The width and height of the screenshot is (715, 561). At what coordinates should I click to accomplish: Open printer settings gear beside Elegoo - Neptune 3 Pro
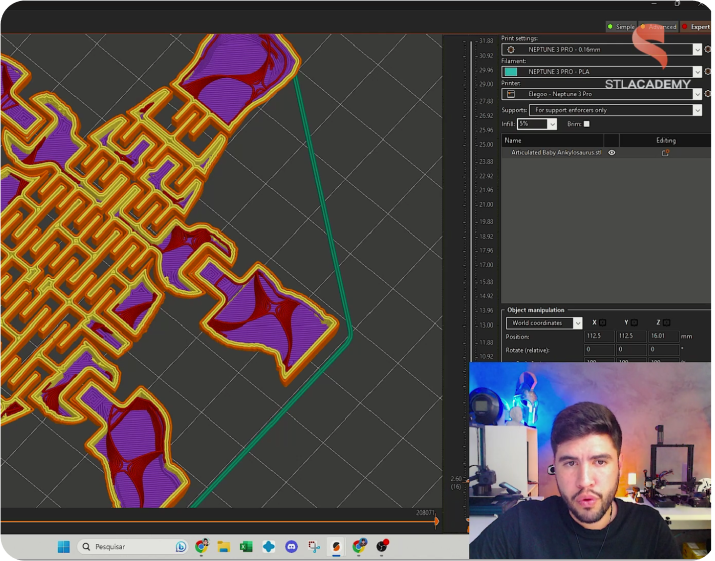click(x=709, y=94)
